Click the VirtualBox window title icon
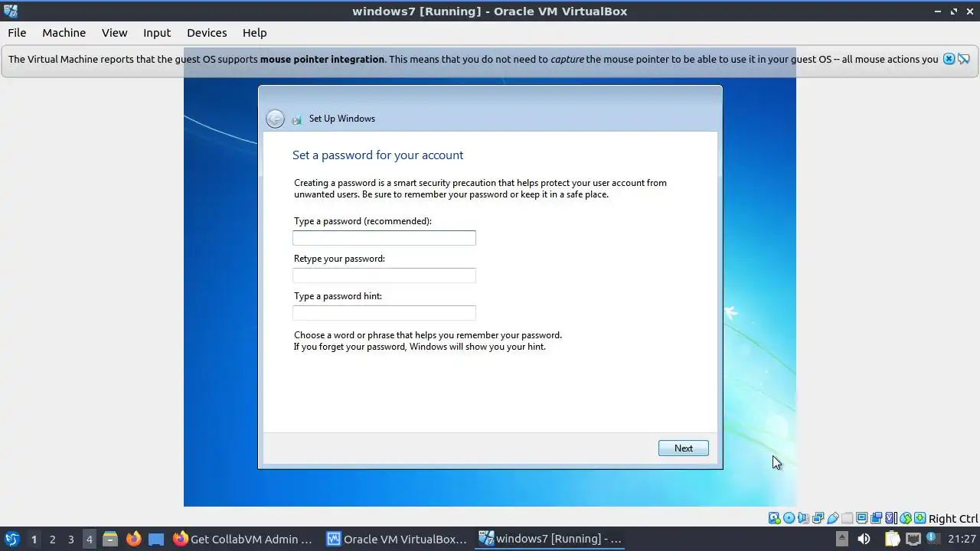Viewport: 980px width, 551px height. coord(11,11)
